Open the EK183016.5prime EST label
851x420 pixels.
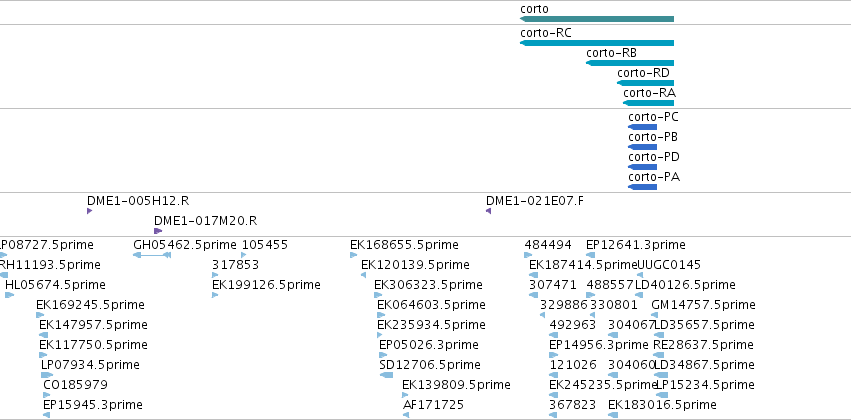click(662, 405)
